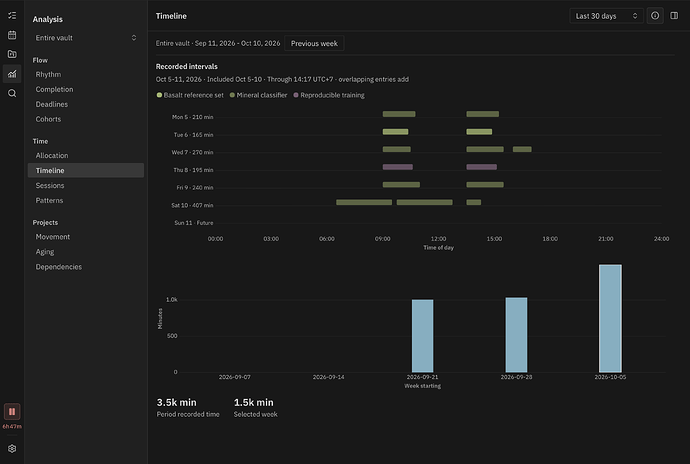Open the search magnifier icon
This screenshot has width=690, height=464.
pyautogui.click(x=12, y=93)
